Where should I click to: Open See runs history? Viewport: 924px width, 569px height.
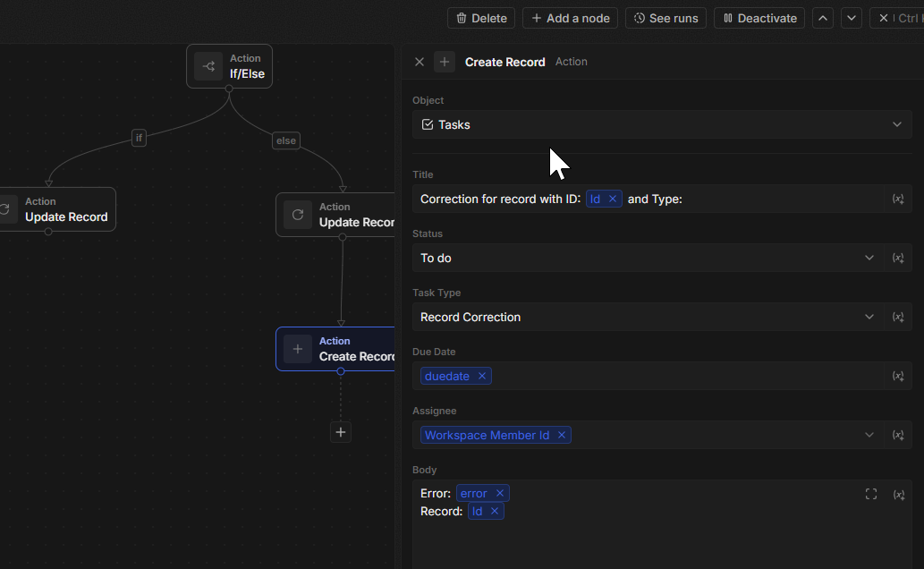point(665,18)
